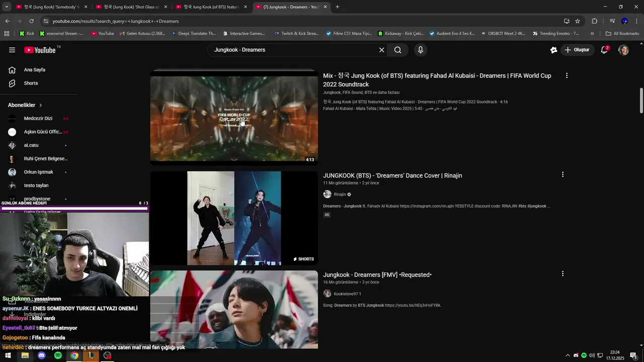This screenshot has height=362, width=644.
Task: Start voice search with microphone icon
Action: [x=421, y=50]
